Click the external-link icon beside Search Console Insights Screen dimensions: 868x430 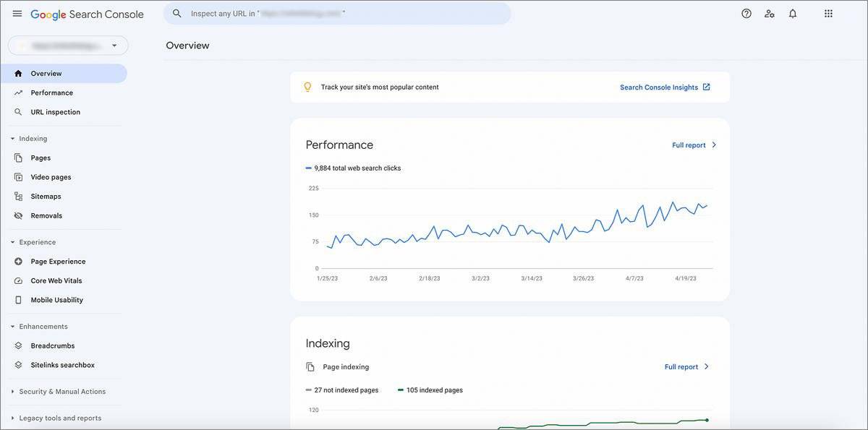[707, 87]
